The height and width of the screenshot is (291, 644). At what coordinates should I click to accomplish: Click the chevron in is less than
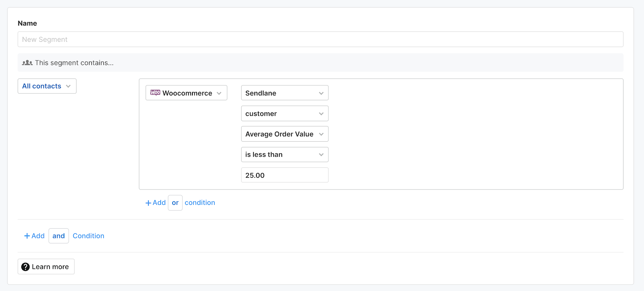tap(321, 155)
